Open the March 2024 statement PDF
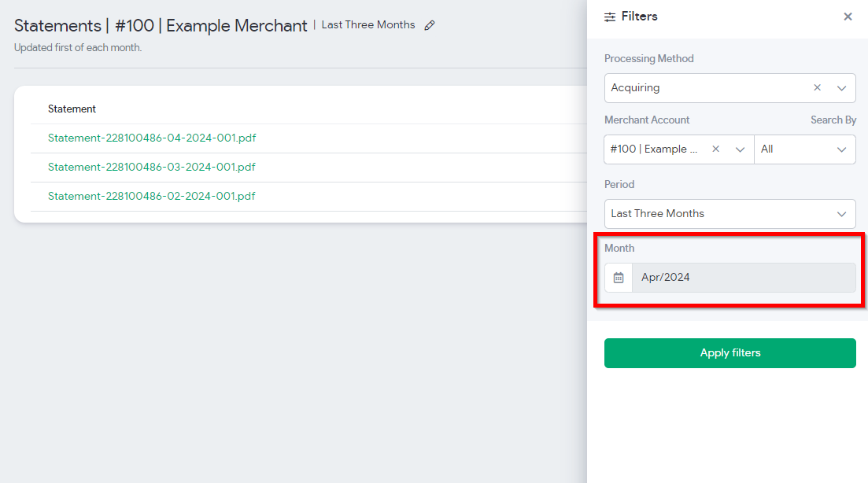 pyautogui.click(x=152, y=167)
